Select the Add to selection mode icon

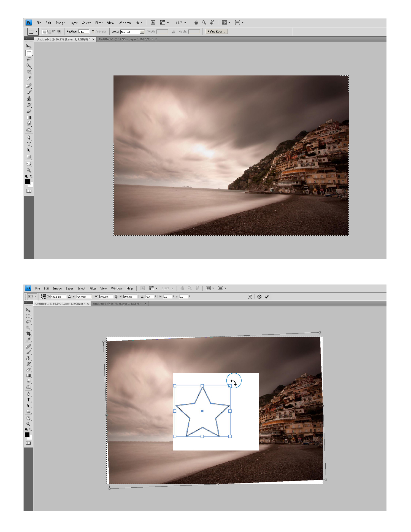tap(49, 32)
